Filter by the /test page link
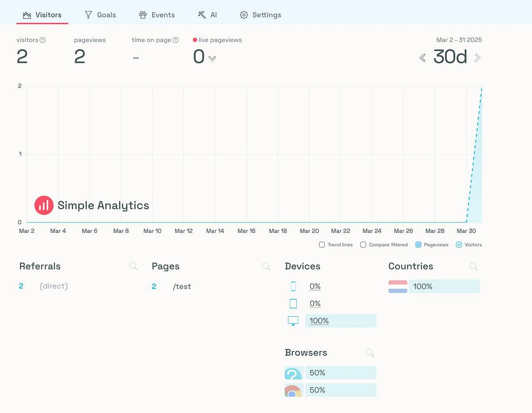The image size is (532, 413). click(182, 287)
